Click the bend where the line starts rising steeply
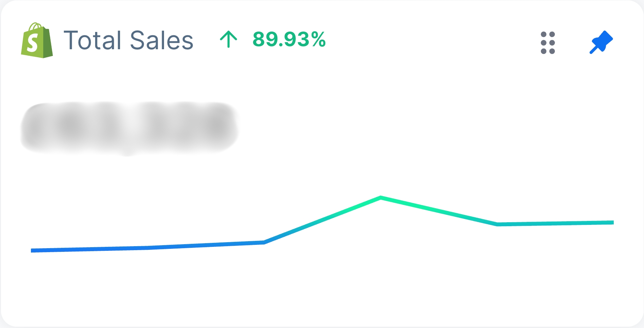 [x=264, y=242]
